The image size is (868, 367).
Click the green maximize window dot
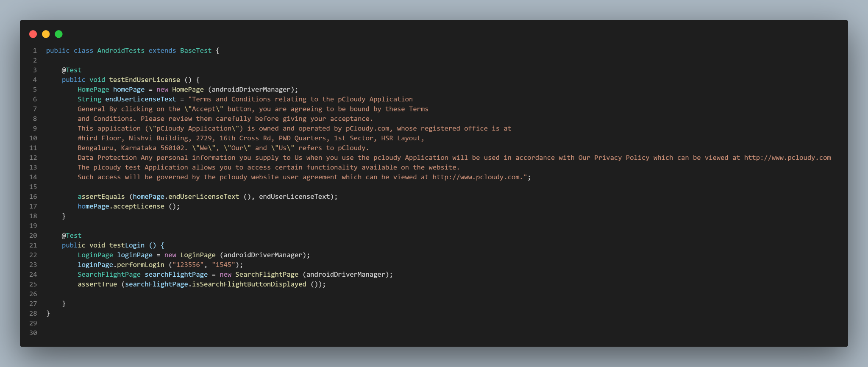58,34
